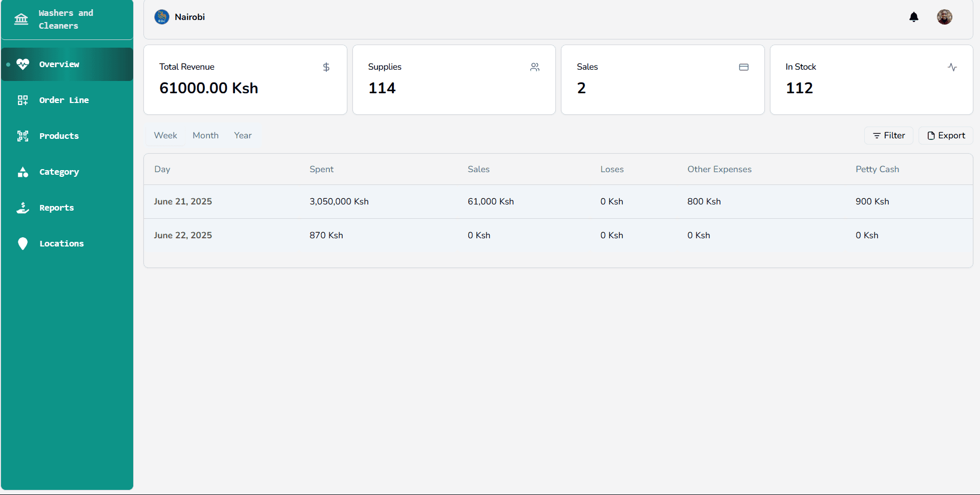Click the Sales count 2
The height and width of the screenshot is (495, 980).
click(x=581, y=88)
